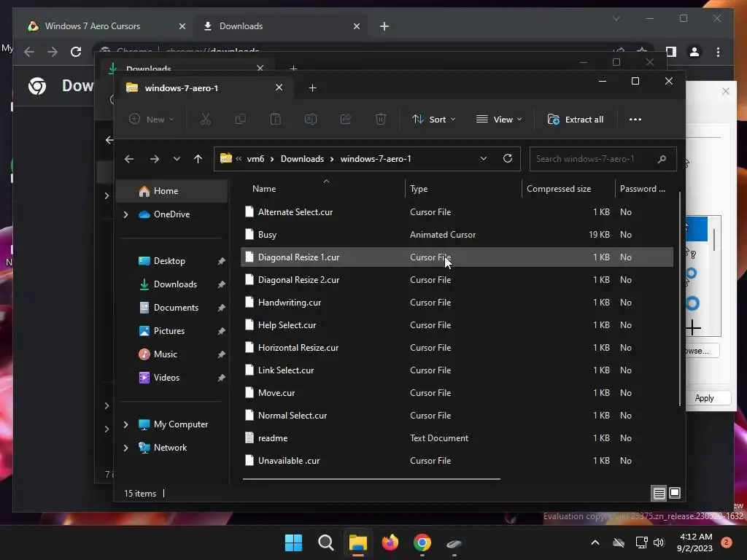
Task: Click the Paste clipboard icon in toolbar
Action: point(275,119)
